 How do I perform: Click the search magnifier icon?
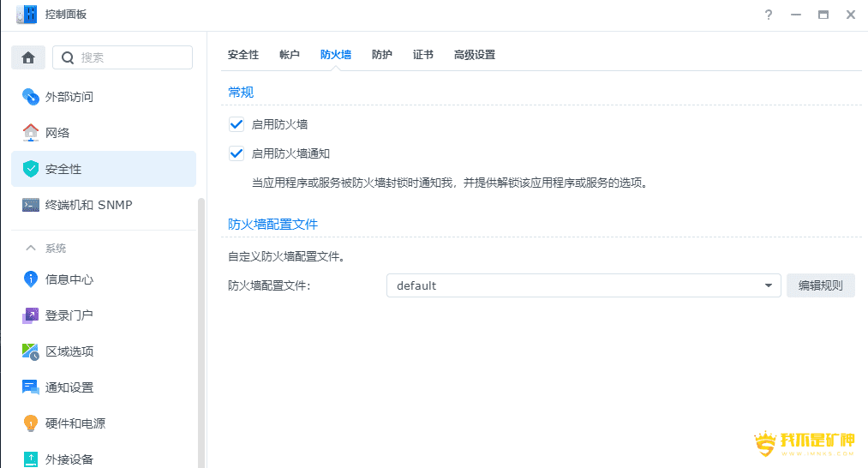tap(68, 57)
